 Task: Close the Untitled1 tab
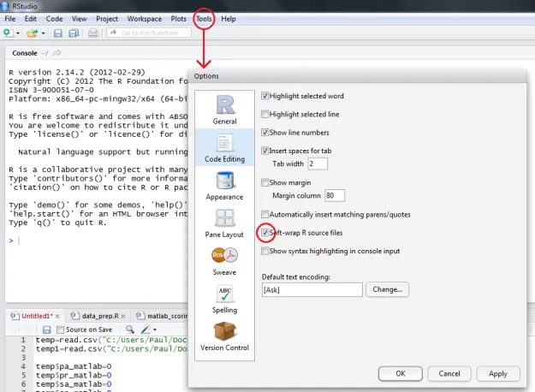tap(57, 317)
